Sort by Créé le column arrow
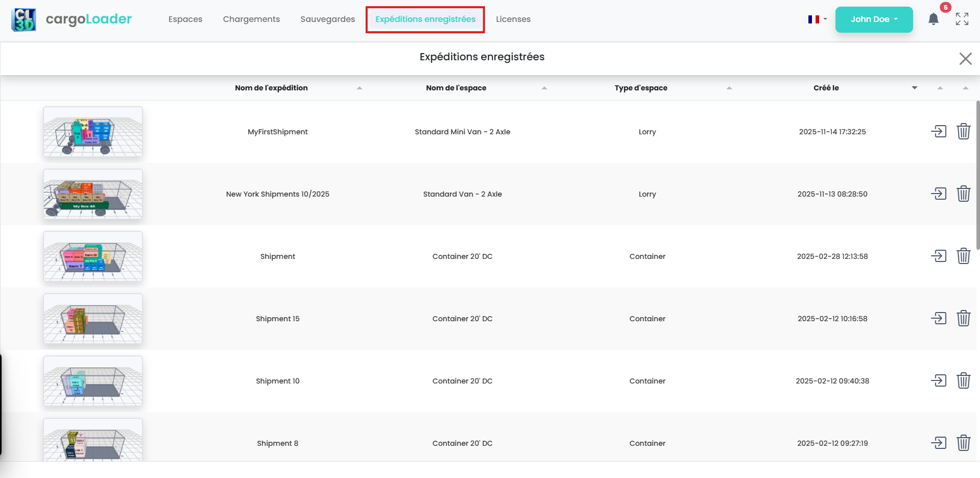Image resolution: width=980 pixels, height=478 pixels. tap(914, 88)
